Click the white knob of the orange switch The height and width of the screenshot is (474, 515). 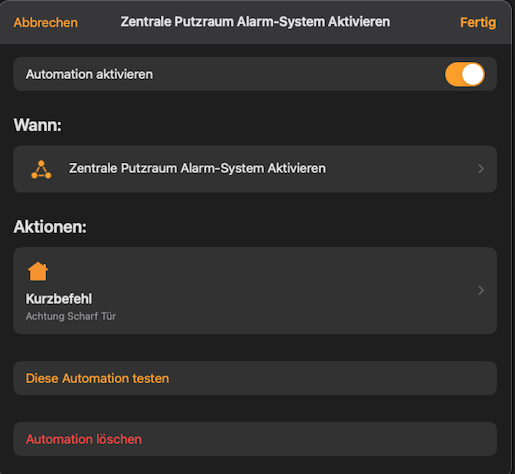point(473,74)
